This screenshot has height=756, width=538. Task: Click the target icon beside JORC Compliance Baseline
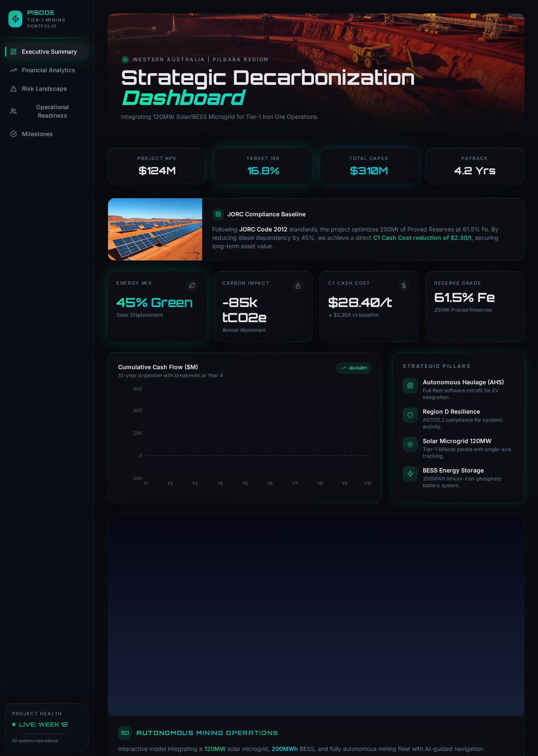218,214
